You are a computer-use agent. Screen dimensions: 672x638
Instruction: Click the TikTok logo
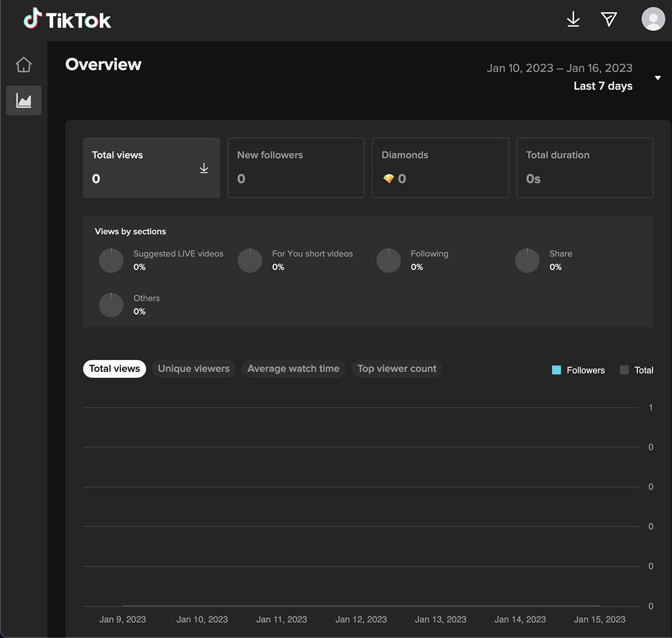click(x=67, y=20)
